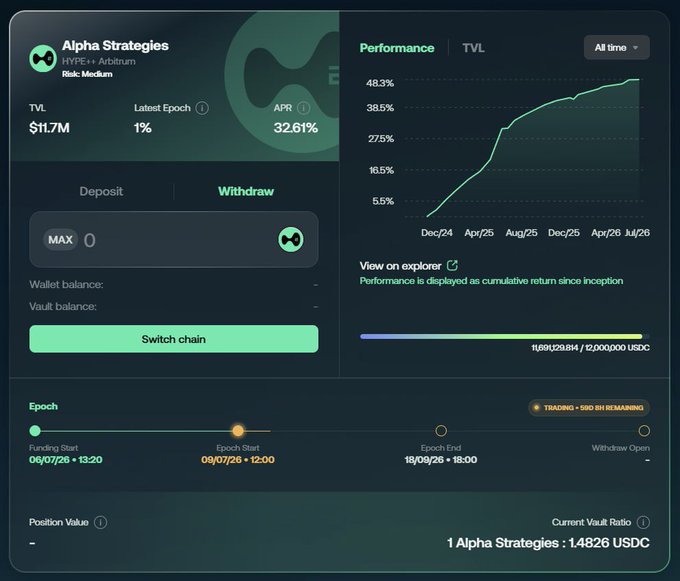The width and height of the screenshot is (680, 581).
Task: Click the 11,691,129.814 / 12,000,000 USDC text
Action: (x=591, y=348)
